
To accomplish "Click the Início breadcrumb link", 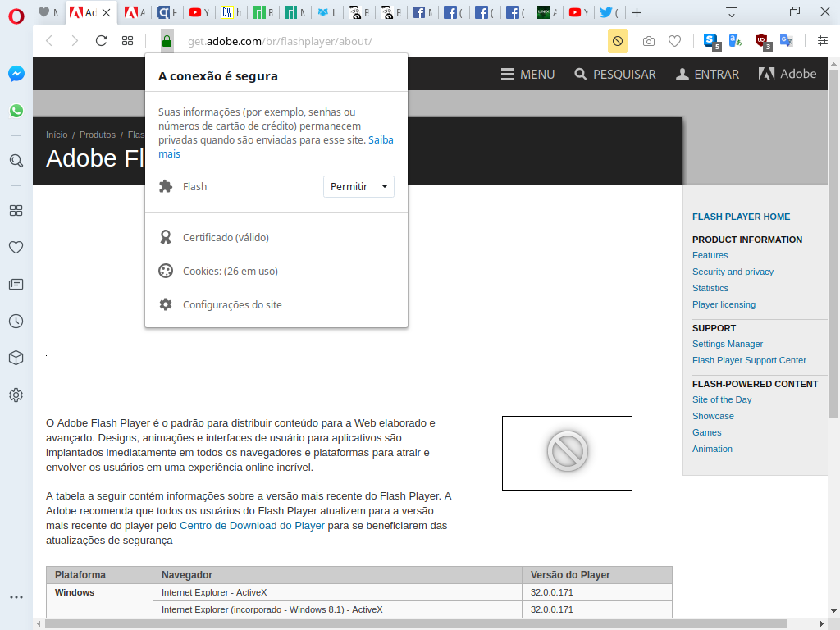I will (57, 135).
